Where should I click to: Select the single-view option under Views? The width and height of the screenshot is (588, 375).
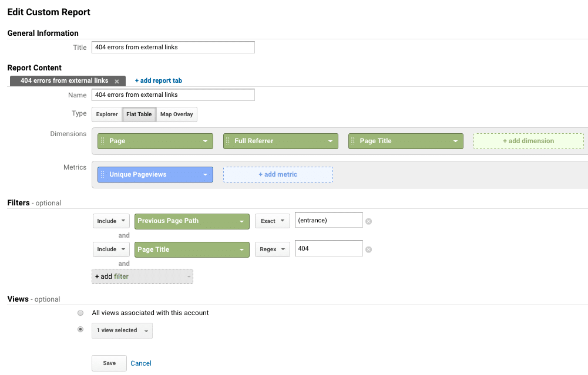pos(80,329)
